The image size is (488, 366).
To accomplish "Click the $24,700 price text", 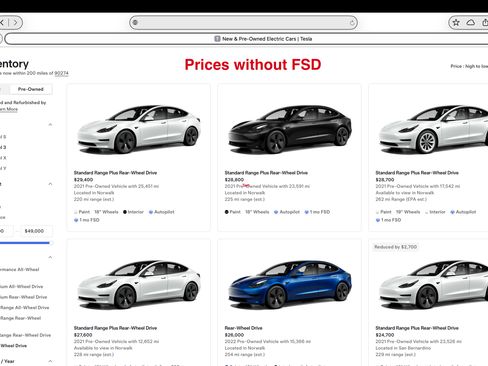I will (x=385, y=335).
